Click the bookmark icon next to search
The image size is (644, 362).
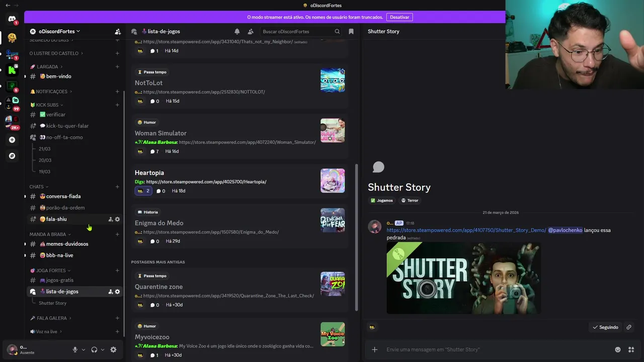[x=351, y=31]
